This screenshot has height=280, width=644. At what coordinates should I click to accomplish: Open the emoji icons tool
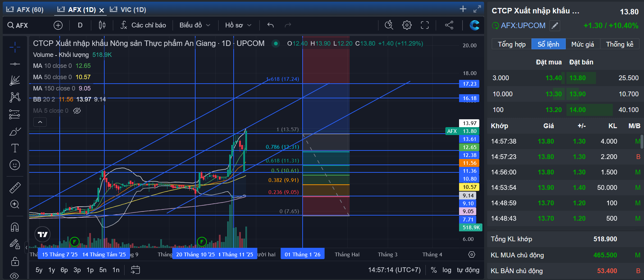(14, 165)
